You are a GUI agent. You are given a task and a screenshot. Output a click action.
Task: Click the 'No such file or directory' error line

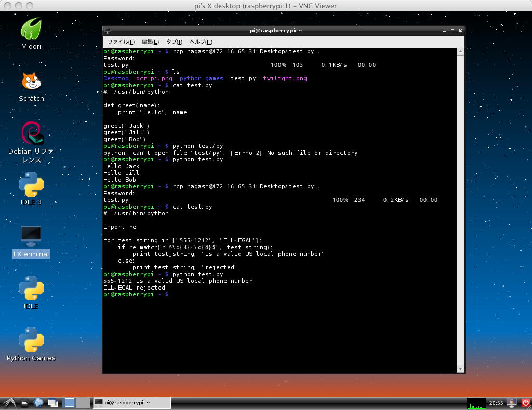tap(230, 153)
